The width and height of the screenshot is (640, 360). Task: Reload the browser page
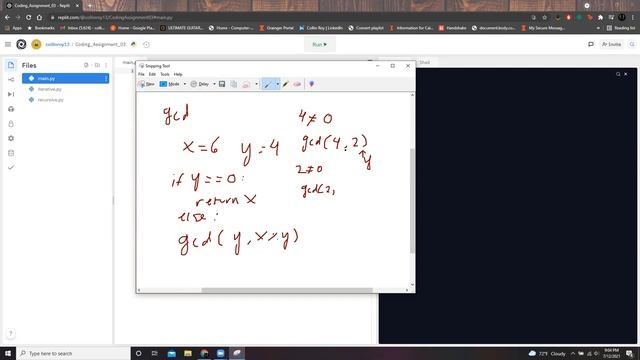[x=28, y=18]
